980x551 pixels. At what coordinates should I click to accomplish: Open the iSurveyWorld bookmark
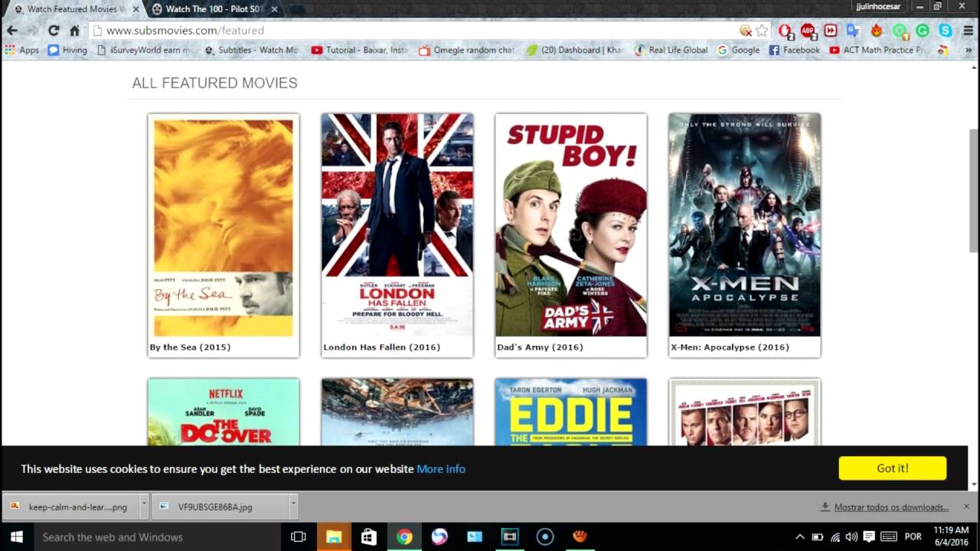click(x=144, y=50)
